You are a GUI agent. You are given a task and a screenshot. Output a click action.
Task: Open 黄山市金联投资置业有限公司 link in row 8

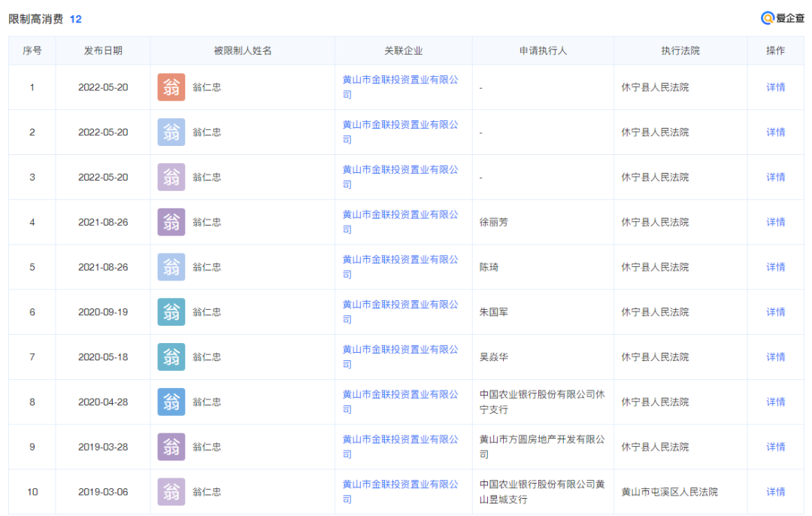[x=400, y=402]
